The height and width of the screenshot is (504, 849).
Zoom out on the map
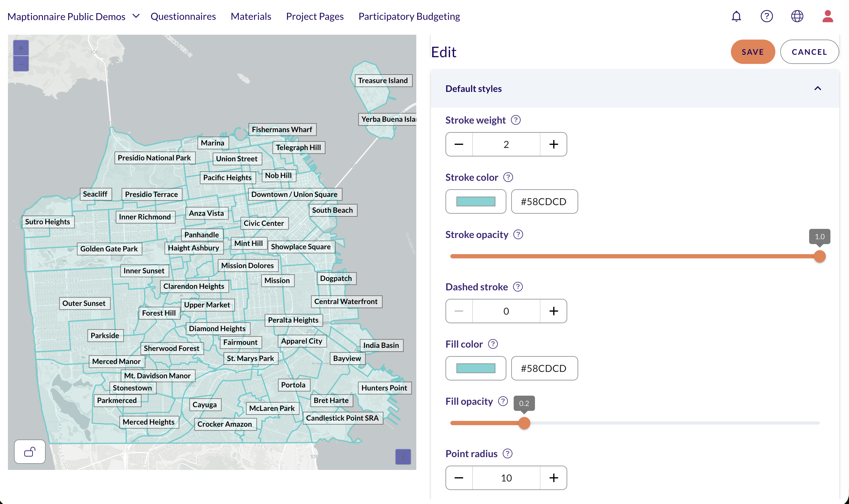(21, 64)
